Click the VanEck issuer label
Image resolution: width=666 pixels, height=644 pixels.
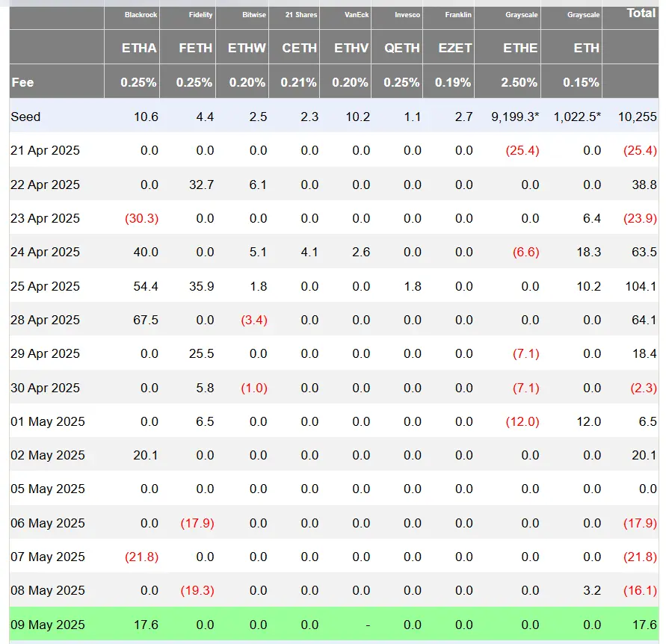click(357, 15)
